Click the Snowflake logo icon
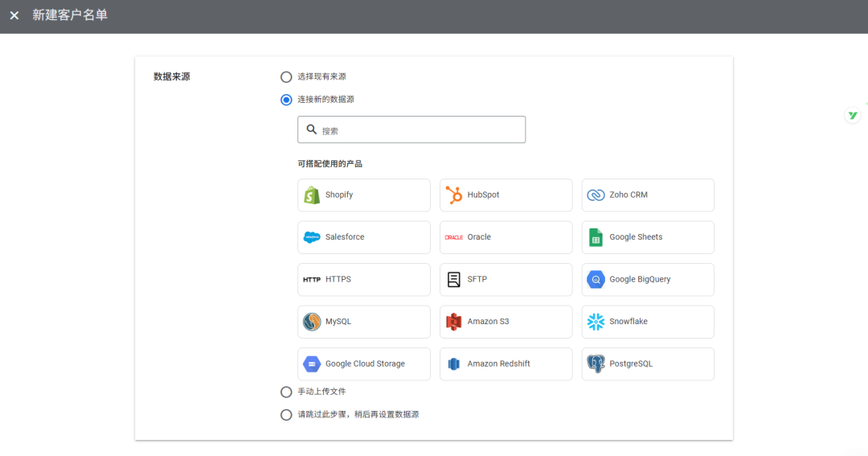This screenshot has height=456, width=868. point(596,322)
